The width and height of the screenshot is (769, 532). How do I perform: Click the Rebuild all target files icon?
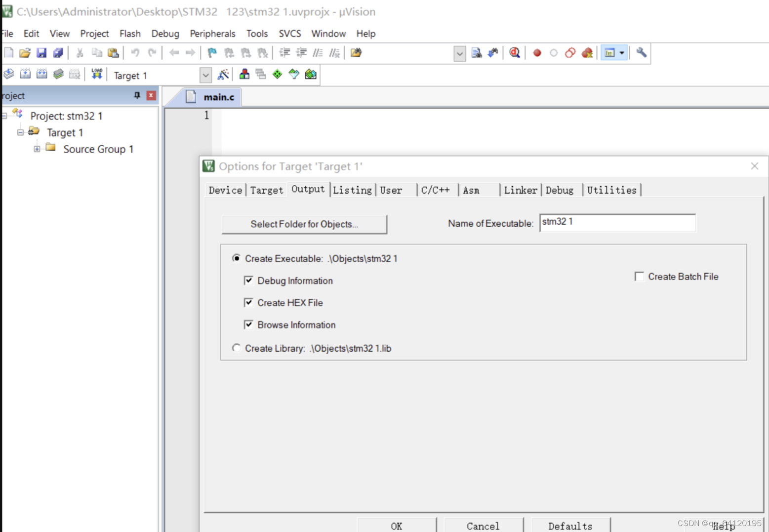[42, 75]
